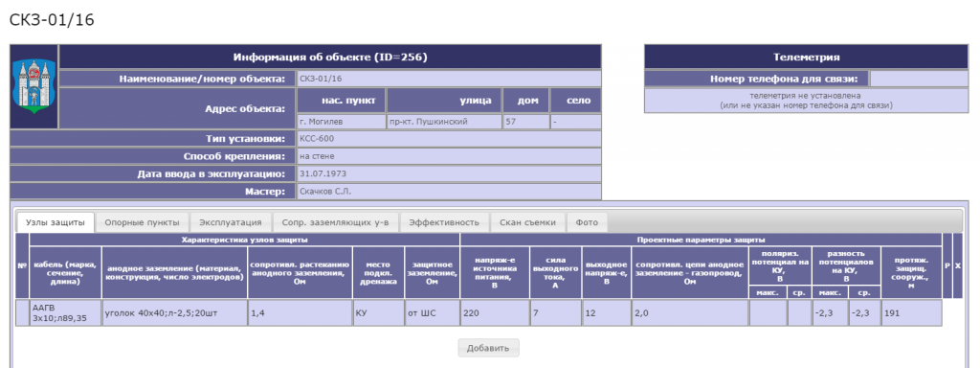Image resolution: width=980 pixels, height=368 pixels.
Task: Show the Фото tab
Action: [587, 222]
